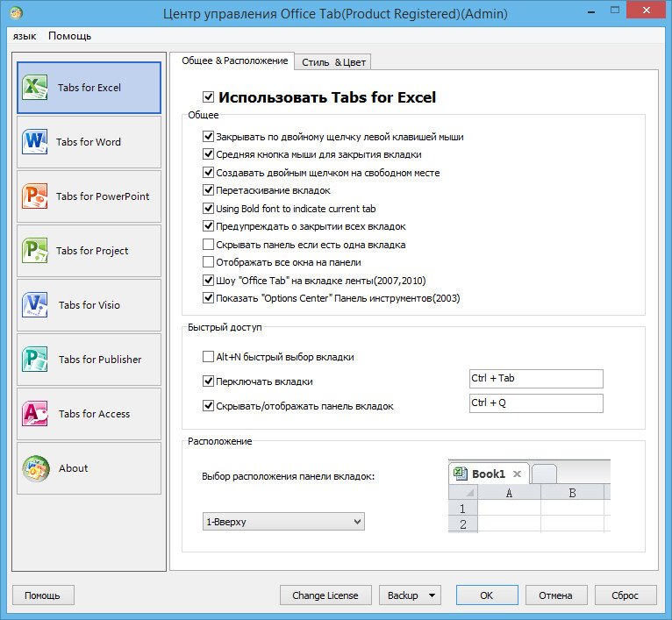The height and width of the screenshot is (620, 672).
Task: Choose the Tabs for PowerPoint icon
Action: 35,196
